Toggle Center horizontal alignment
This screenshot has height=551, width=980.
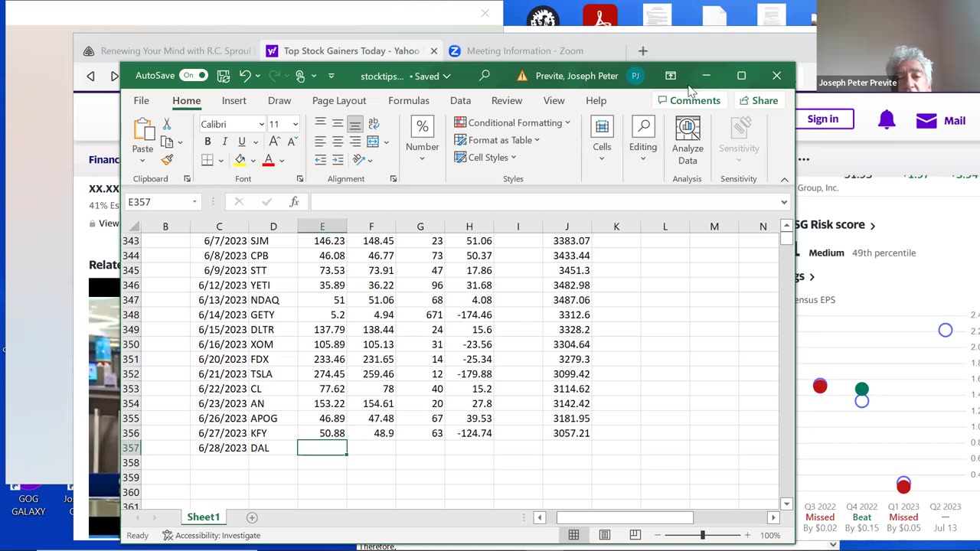coord(338,142)
